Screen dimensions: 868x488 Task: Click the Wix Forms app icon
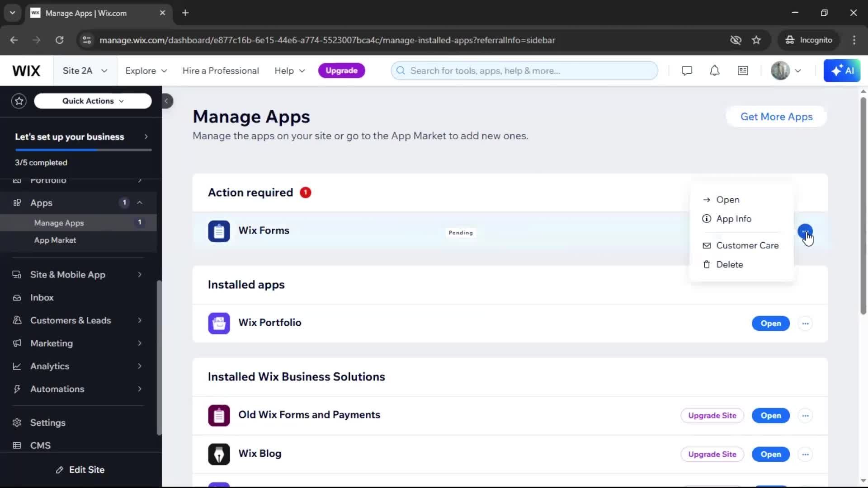pos(219,231)
